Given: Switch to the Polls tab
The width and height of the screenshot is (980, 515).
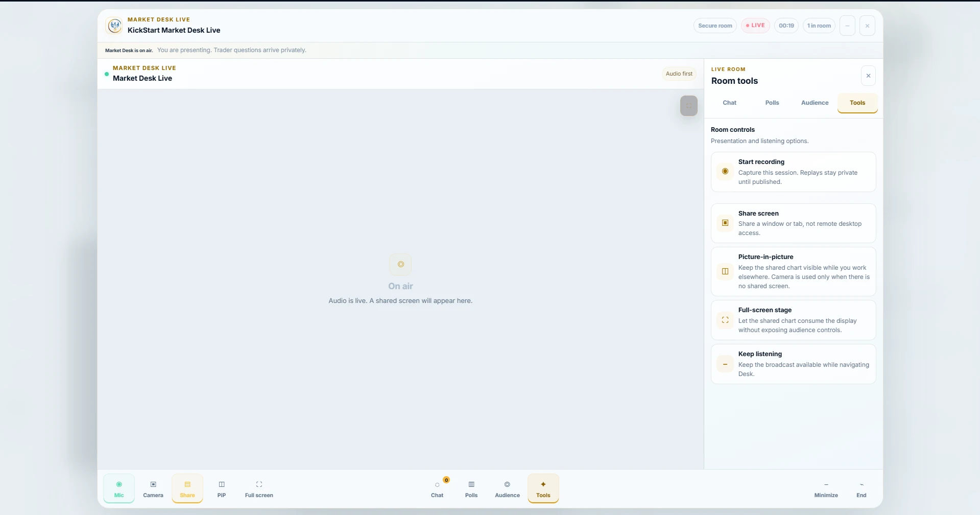Looking at the screenshot, I should [772, 103].
